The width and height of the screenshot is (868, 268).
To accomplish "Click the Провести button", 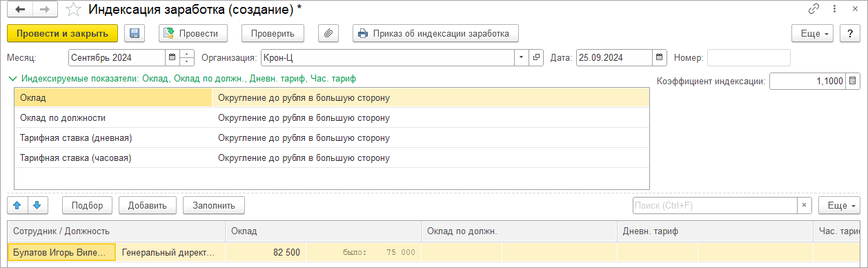I will coord(193,33).
